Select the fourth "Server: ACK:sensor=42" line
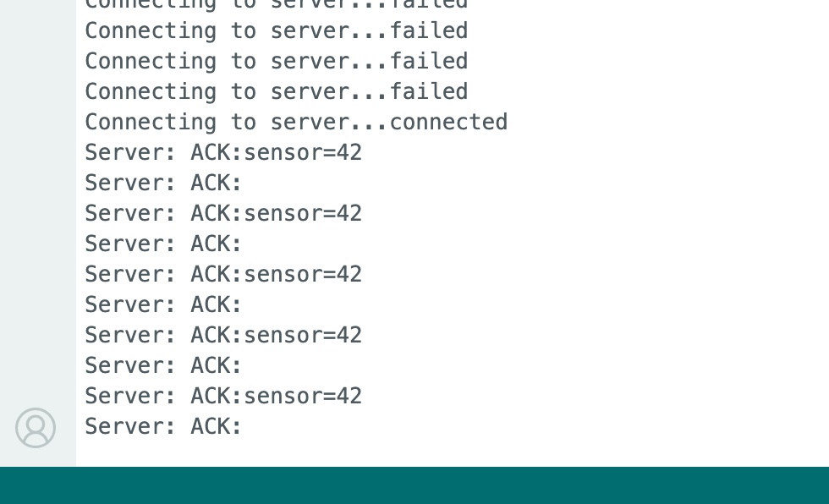This screenshot has height=504, width=829. coord(223,335)
